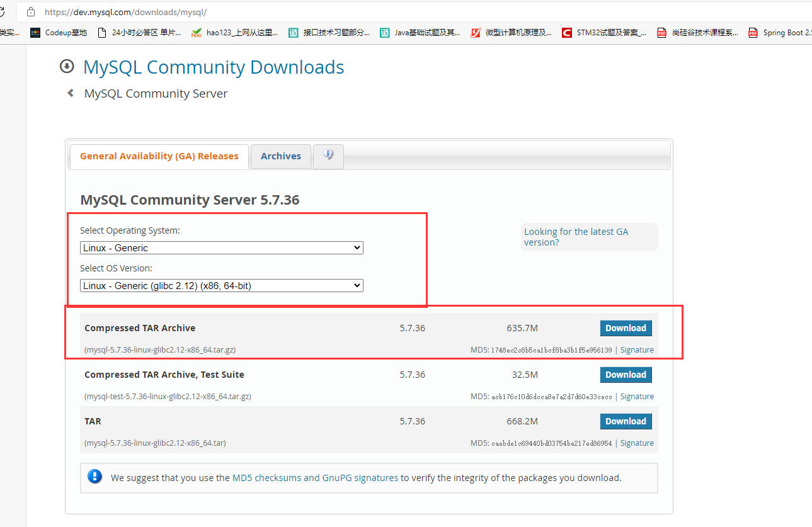This screenshot has height=527, width=812.
Task: Open the information icon tab
Action: 328,156
